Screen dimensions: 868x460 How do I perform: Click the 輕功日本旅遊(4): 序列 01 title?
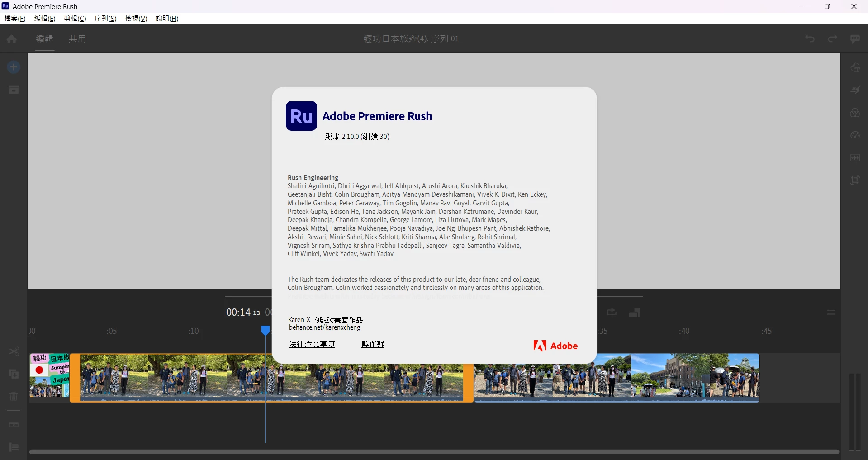click(x=411, y=39)
